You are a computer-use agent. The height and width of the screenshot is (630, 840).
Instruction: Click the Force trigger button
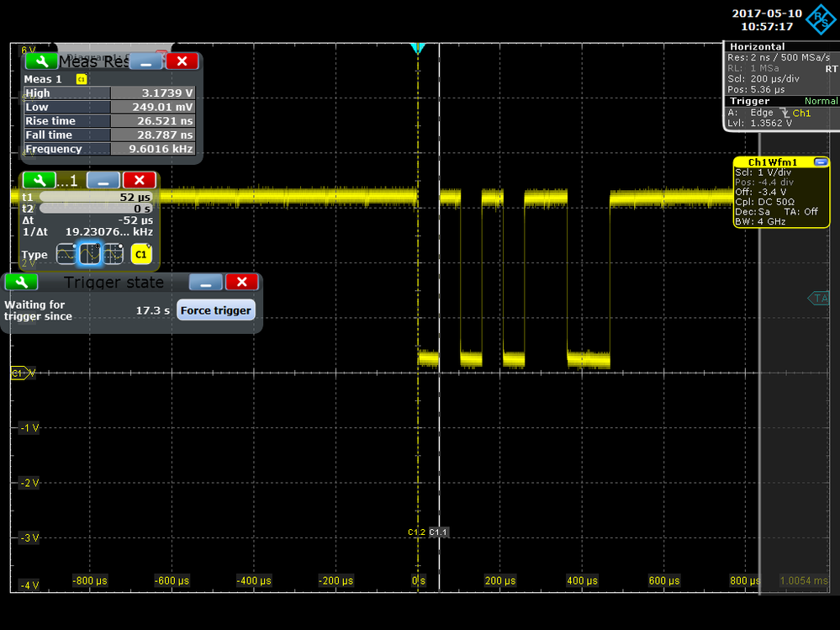215,310
